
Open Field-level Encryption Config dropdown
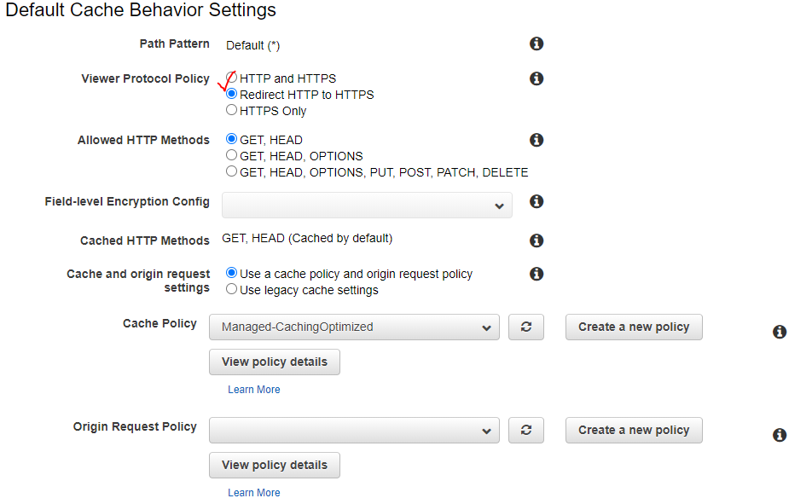point(367,206)
